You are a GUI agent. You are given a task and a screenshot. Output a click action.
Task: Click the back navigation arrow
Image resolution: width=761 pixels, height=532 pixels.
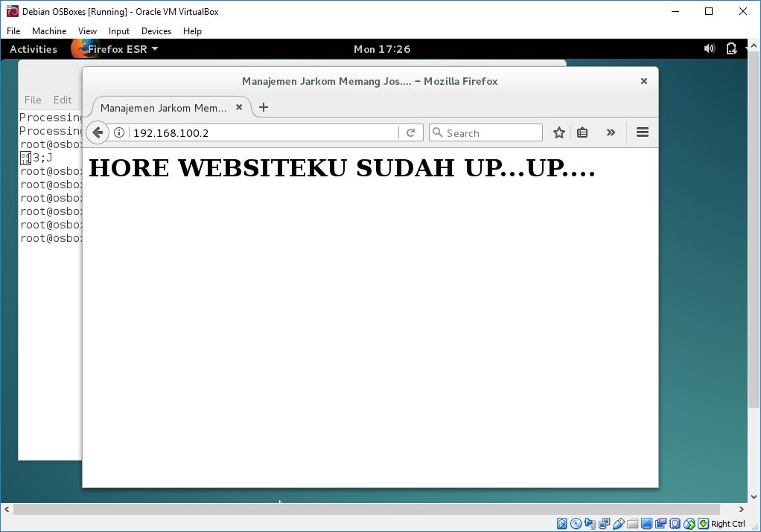point(97,132)
